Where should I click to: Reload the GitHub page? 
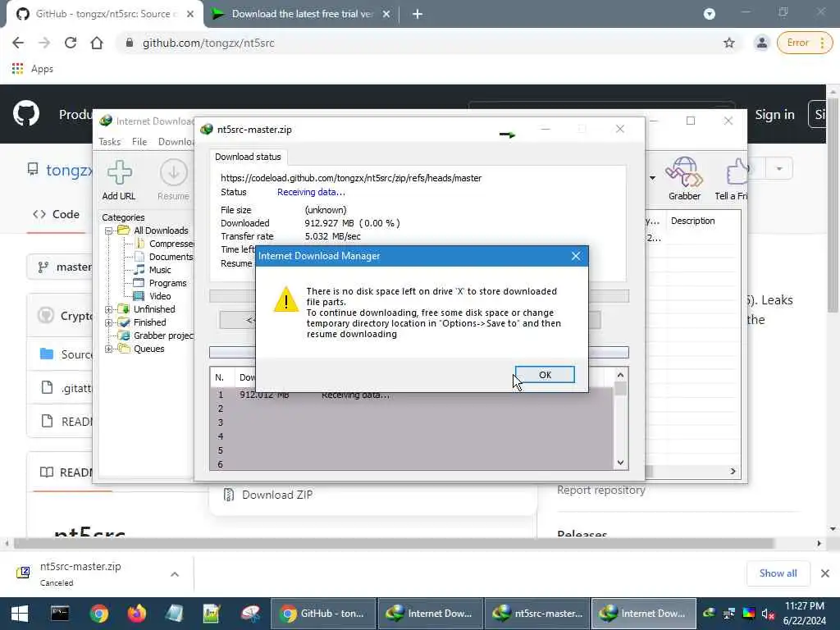[x=71, y=43]
